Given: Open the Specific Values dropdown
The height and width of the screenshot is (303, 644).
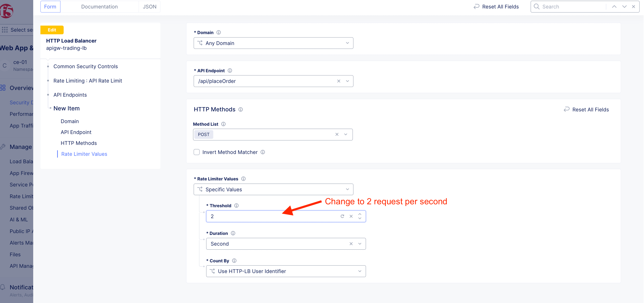Looking at the screenshot, I should [x=273, y=189].
